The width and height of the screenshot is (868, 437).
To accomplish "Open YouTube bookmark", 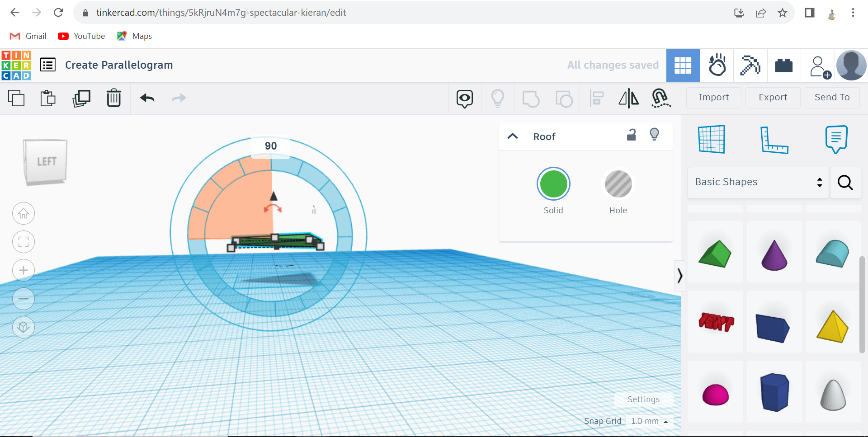I will click(81, 36).
